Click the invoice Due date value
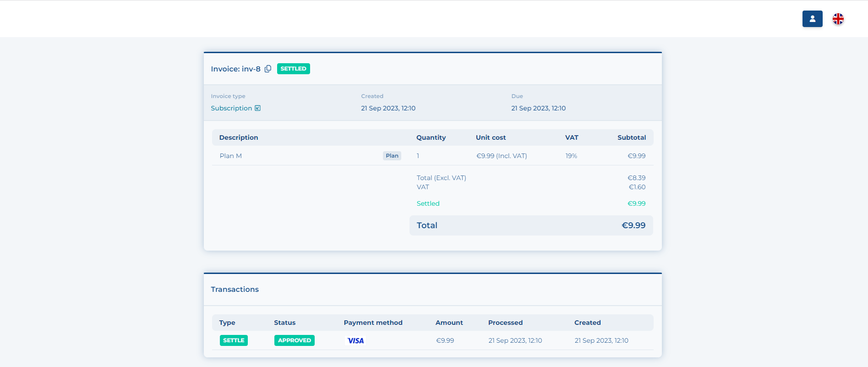 pyautogui.click(x=539, y=108)
